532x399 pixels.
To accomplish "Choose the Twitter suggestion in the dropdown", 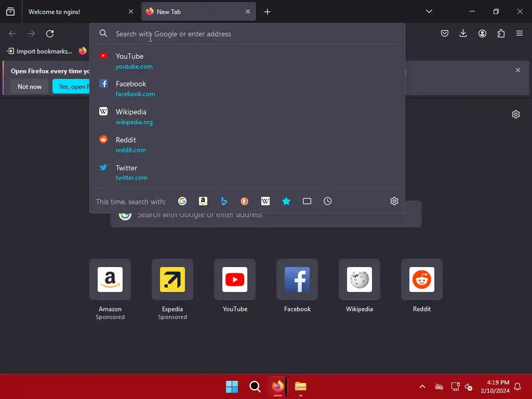I will pyautogui.click(x=247, y=172).
